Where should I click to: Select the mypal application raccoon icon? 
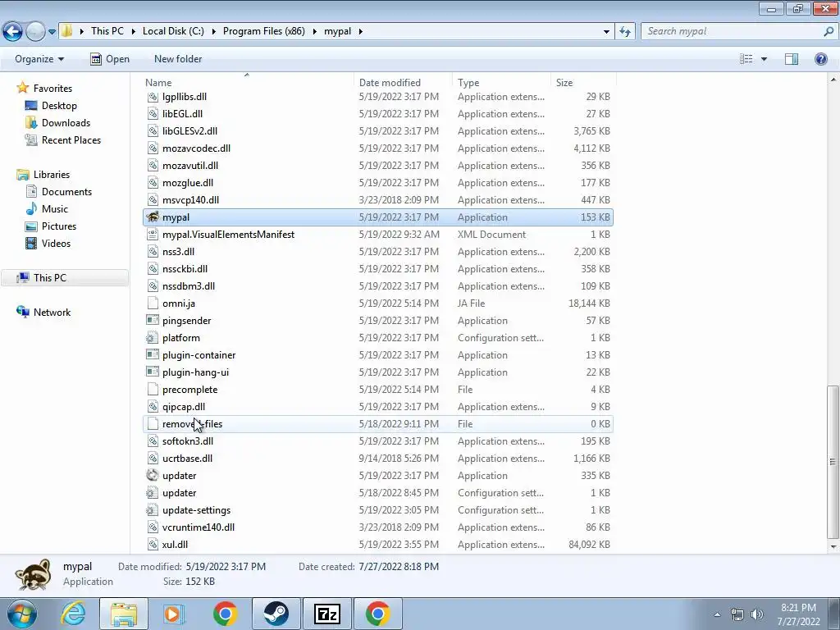[x=153, y=217]
